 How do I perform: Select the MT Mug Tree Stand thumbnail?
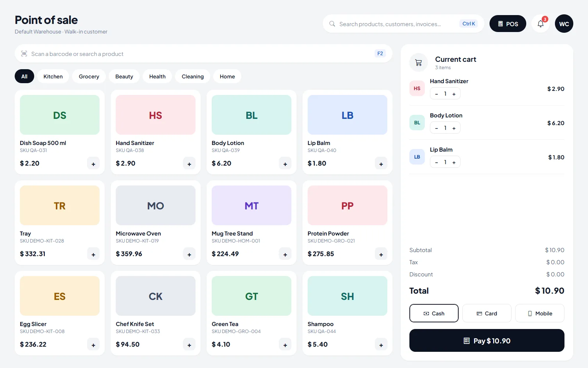pyautogui.click(x=251, y=205)
